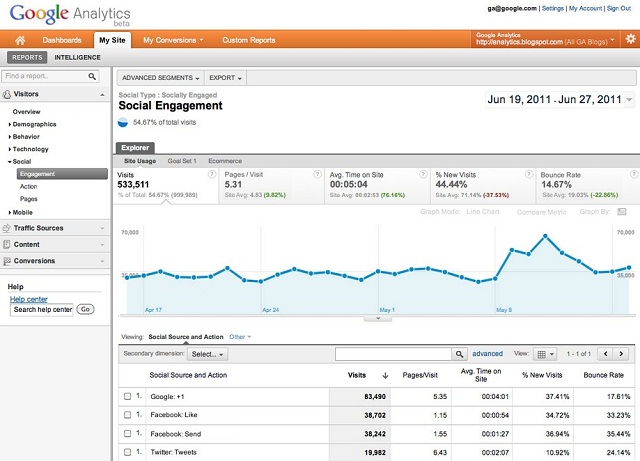
Task: Click the Sign Out link
Action: click(x=619, y=8)
